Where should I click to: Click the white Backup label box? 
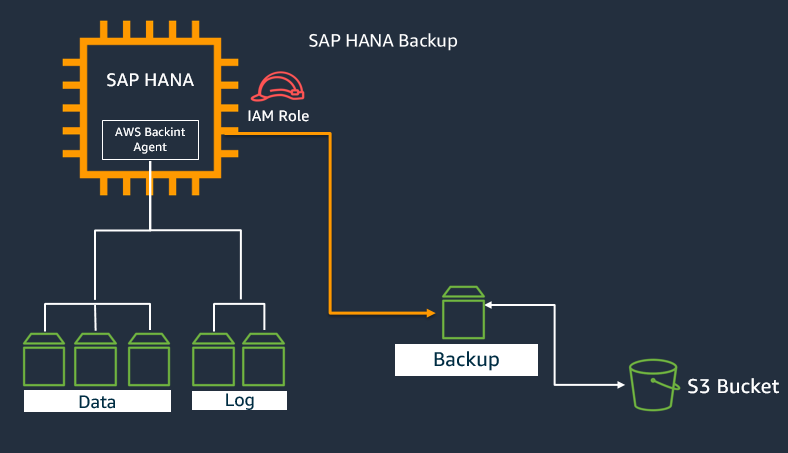pyautogui.click(x=467, y=360)
